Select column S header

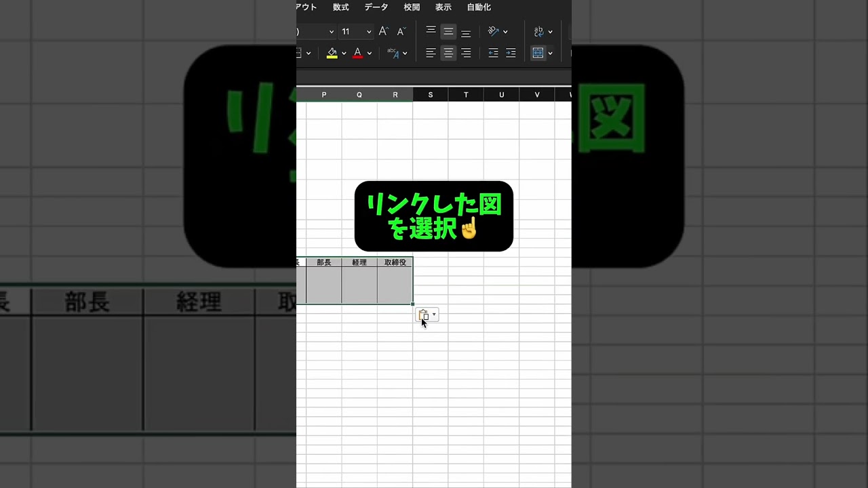point(431,95)
